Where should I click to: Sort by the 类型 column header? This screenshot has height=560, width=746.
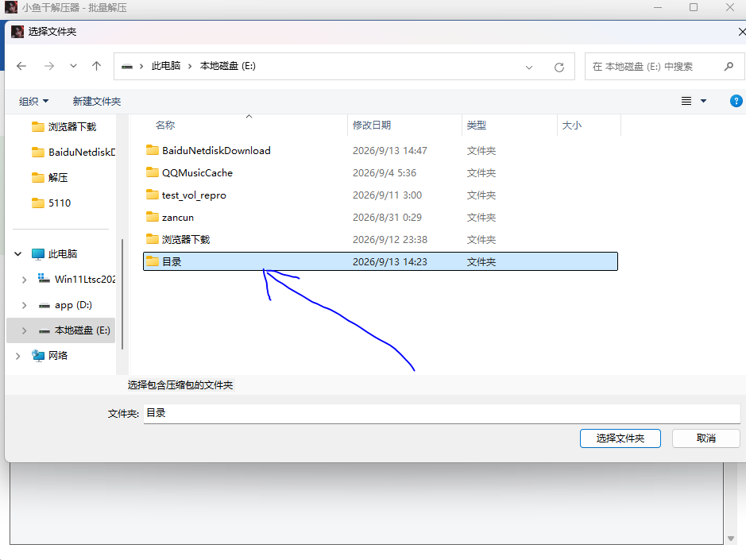coord(476,126)
